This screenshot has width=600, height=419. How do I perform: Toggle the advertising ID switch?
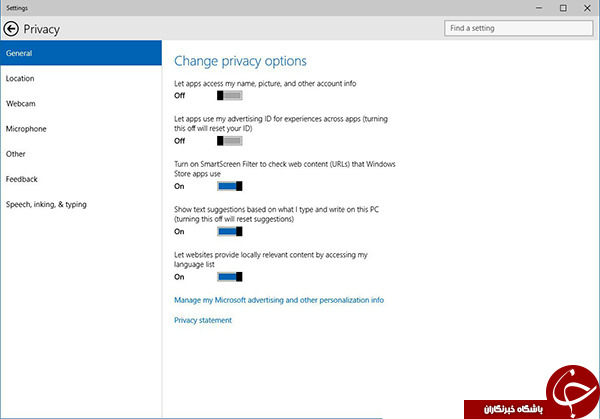pyautogui.click(x=230, y=141)
